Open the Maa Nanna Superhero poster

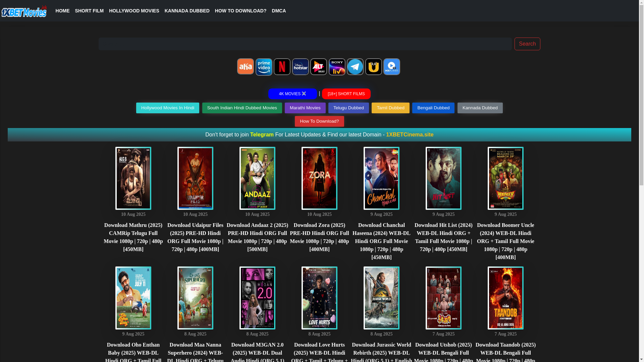[195, 298]
